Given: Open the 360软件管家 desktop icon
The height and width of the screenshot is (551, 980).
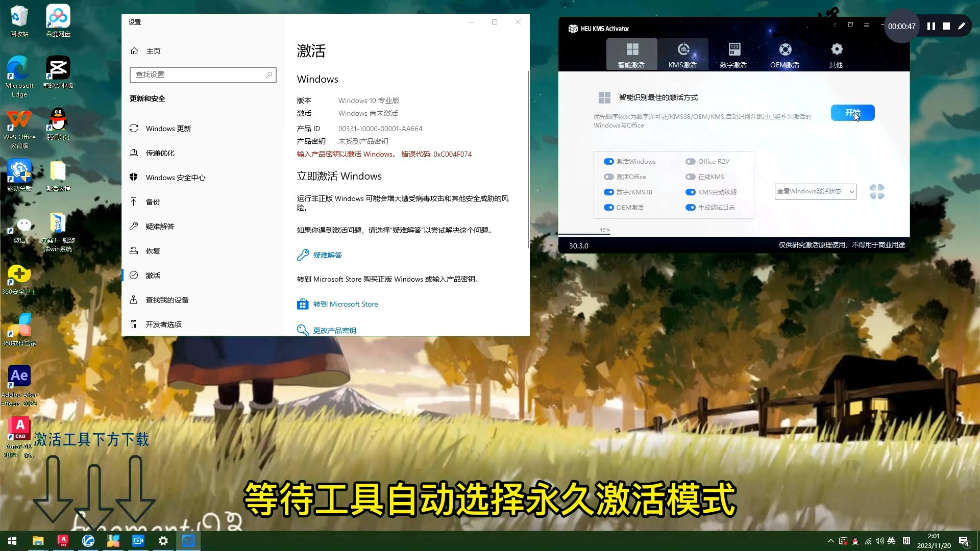Looking at the screenshot, I should tap(19, 330).
